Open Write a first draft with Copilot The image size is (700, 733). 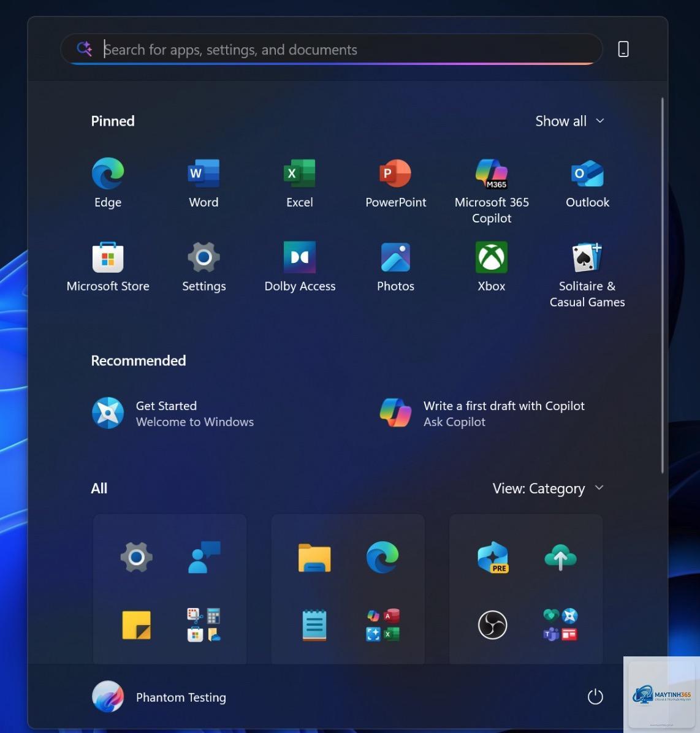[482, 414]
